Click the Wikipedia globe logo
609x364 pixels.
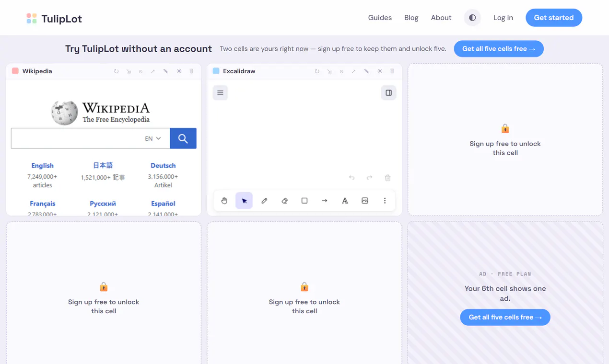point(64,113)
